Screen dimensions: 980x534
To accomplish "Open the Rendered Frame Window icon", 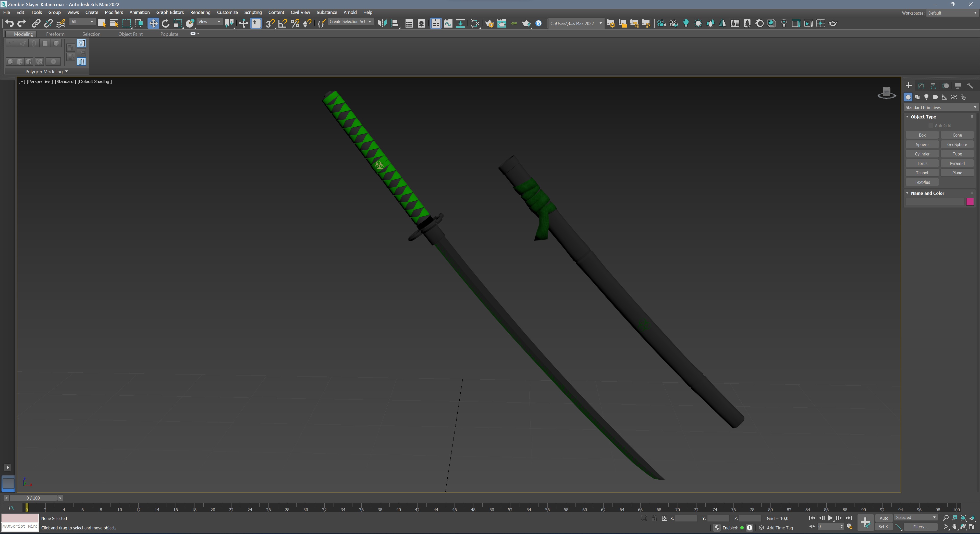I will (x=502, y=23).
